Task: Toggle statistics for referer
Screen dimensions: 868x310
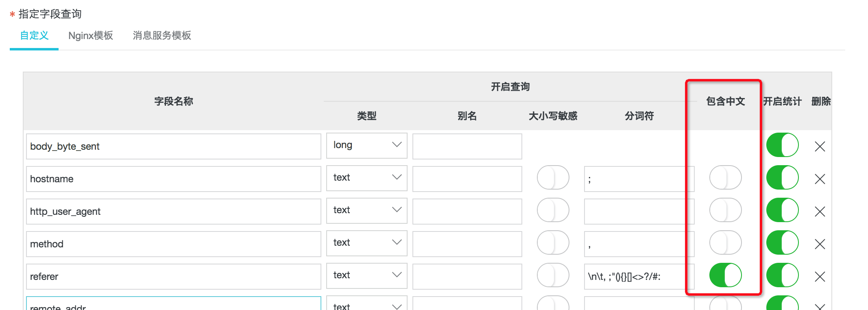Action: pos(783,275)
